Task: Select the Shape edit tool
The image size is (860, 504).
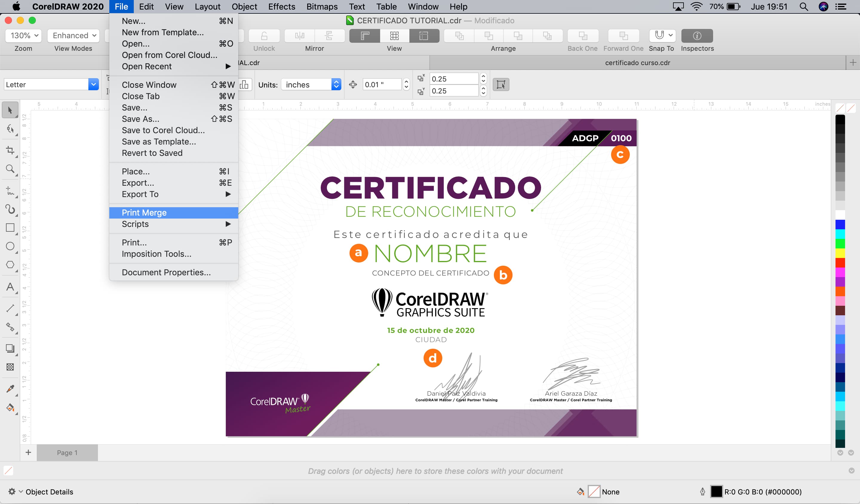Action: pyautogui.click(x=10, y=129)
